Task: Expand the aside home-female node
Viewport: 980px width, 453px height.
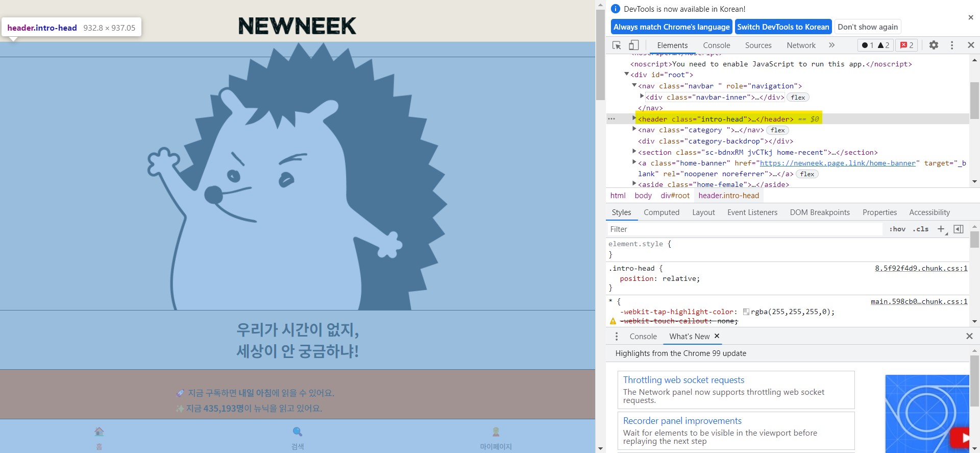Action: (x=634, y=183)
